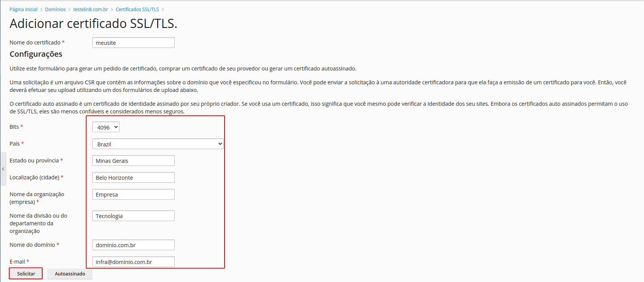Click the state field with Minas Gerais
Image resolution: width=644 pixels, height=282 pixels.
click(133, 161)
